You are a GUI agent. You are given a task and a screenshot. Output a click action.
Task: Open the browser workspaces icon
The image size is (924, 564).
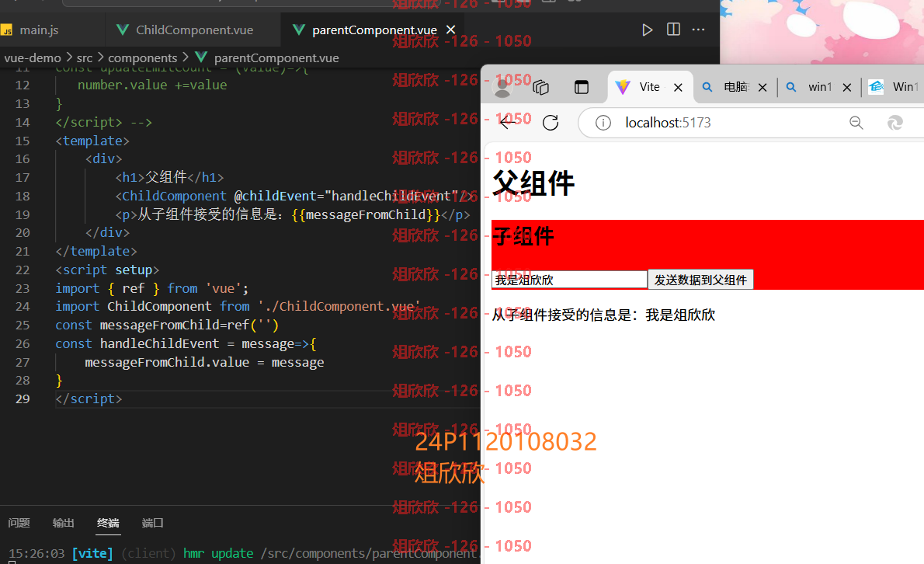[x=540, y=87]
